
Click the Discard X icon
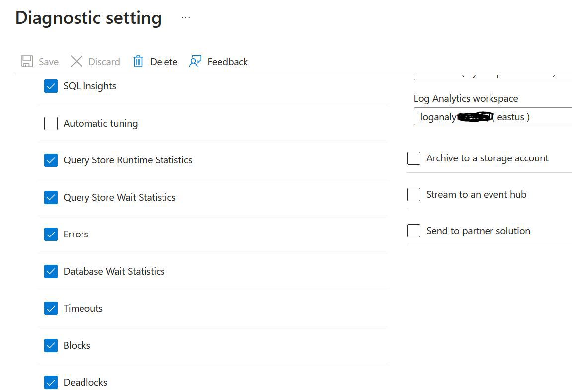tap(76, 61)
